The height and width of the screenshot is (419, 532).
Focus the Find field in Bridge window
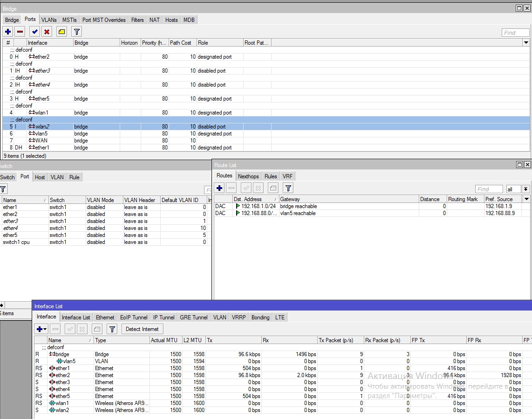pos(515,33)
